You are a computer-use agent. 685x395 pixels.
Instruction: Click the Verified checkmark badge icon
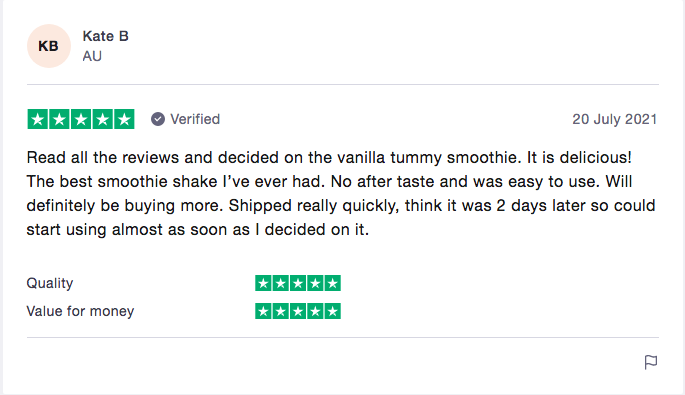pyautogui.click(x=158, y=119)
